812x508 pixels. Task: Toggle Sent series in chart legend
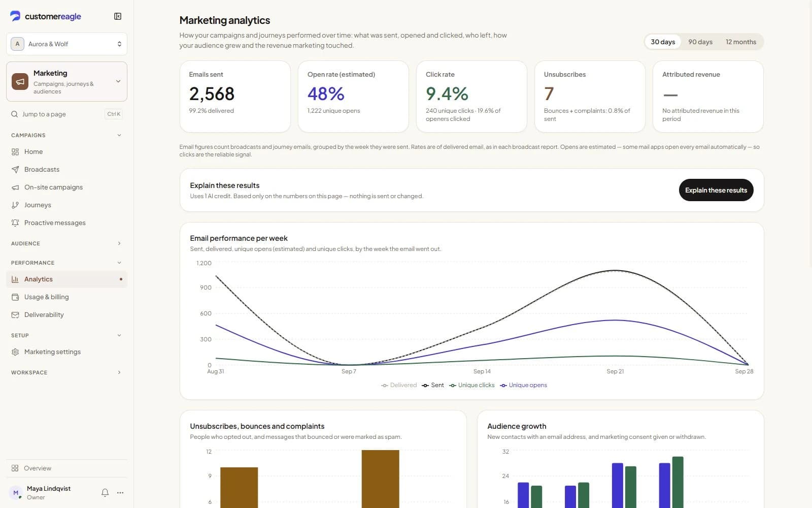click(x=433, y=386)
